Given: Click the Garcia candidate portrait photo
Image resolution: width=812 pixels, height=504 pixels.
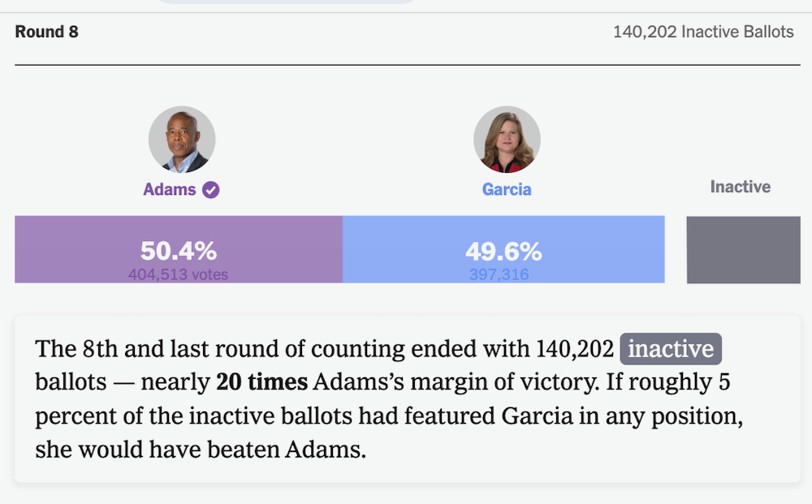Looking at the screenshot, I should (507, 140).
